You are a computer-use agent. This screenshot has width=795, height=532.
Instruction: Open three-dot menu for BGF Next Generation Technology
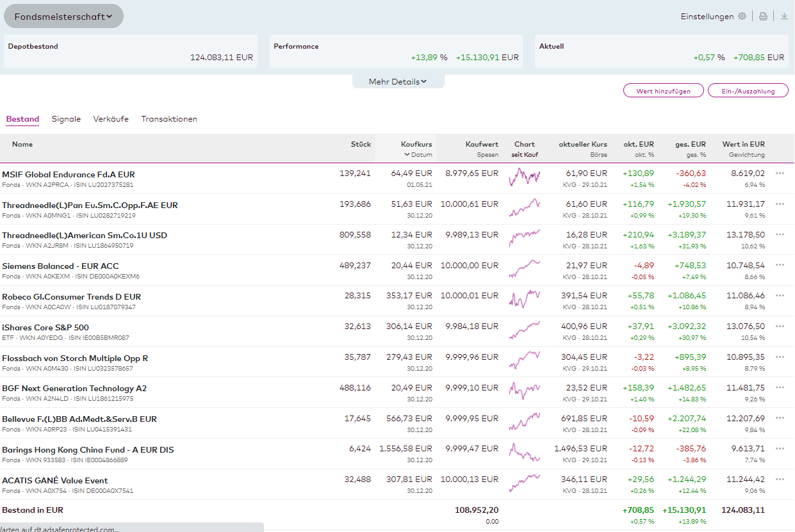point(780,388)
